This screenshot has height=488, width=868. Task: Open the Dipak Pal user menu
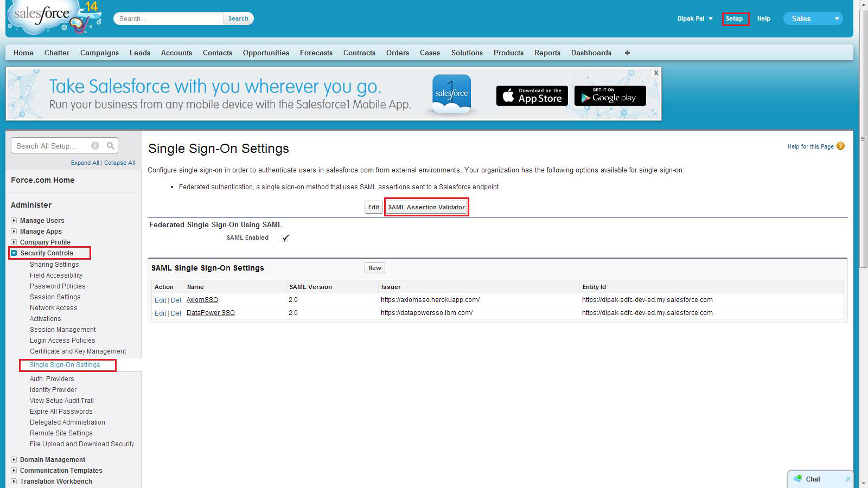coord(695,18)
